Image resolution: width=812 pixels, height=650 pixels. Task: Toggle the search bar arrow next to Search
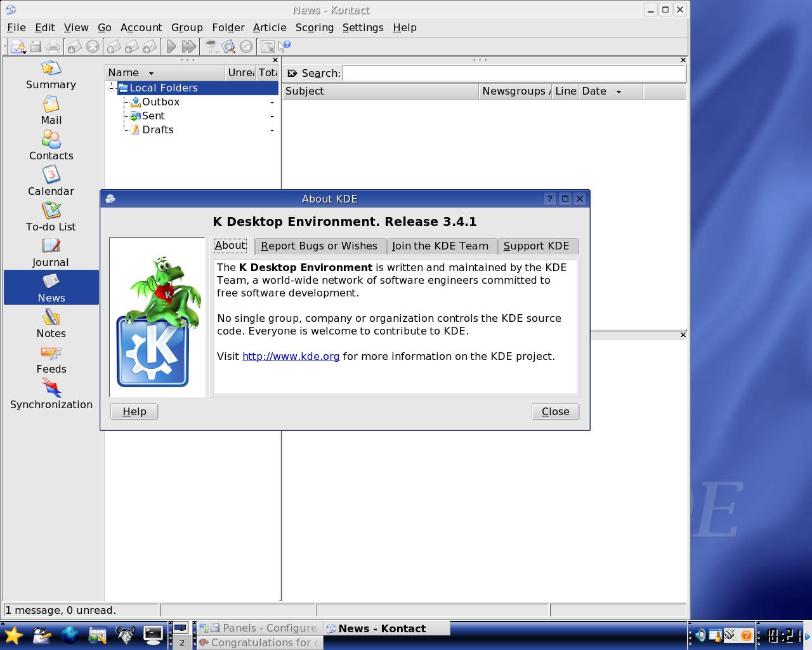click(x=292, y=73)
